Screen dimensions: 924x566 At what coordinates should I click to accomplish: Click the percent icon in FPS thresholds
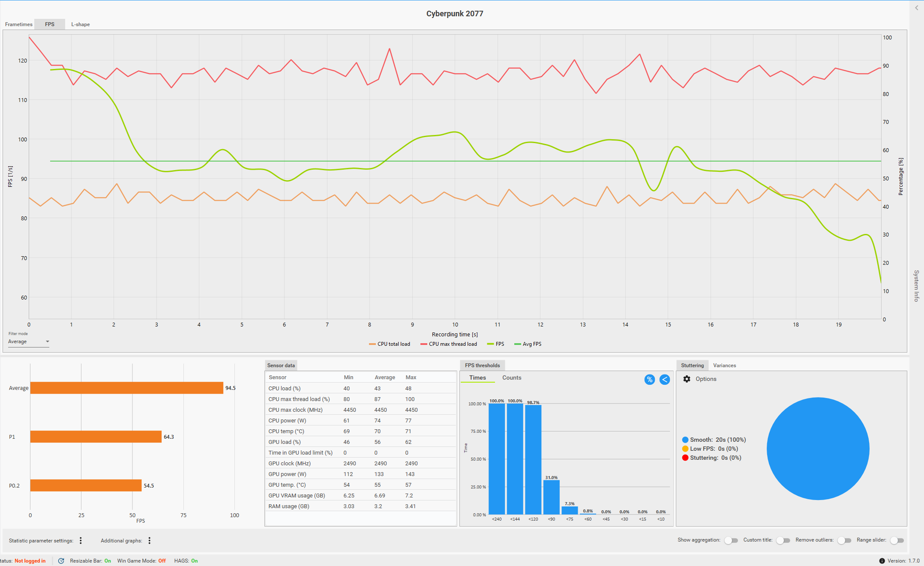pos(649,380)
